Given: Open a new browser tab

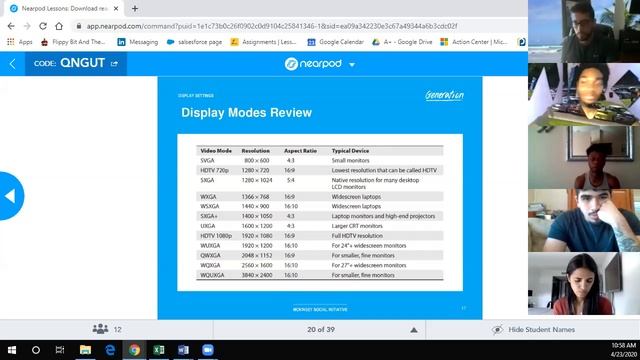Looking at the screenshot, I should pyautogui.click(x=135, y=9).
